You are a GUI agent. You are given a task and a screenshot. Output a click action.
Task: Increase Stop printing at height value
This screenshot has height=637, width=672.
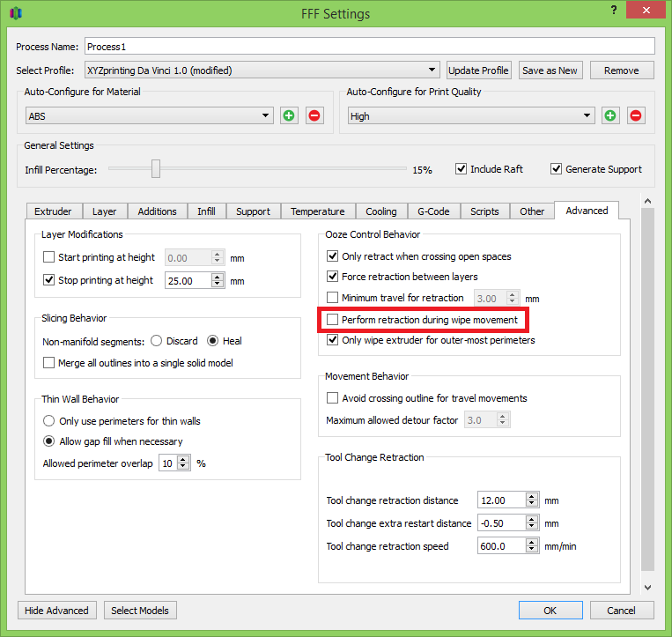point(218,277)
